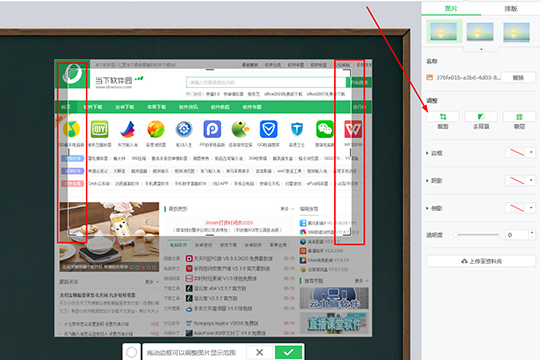Click the top-center crop edge handle

click(x=210, y=70)
